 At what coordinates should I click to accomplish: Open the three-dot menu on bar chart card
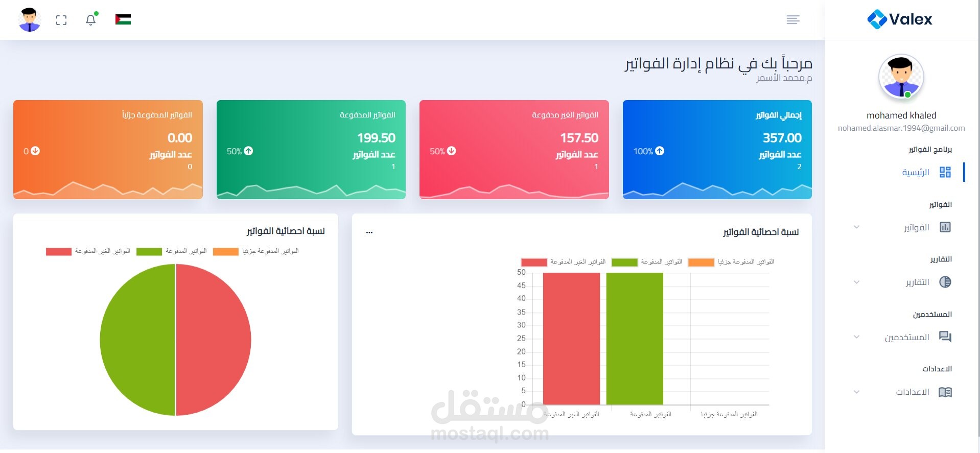(369, 232)
